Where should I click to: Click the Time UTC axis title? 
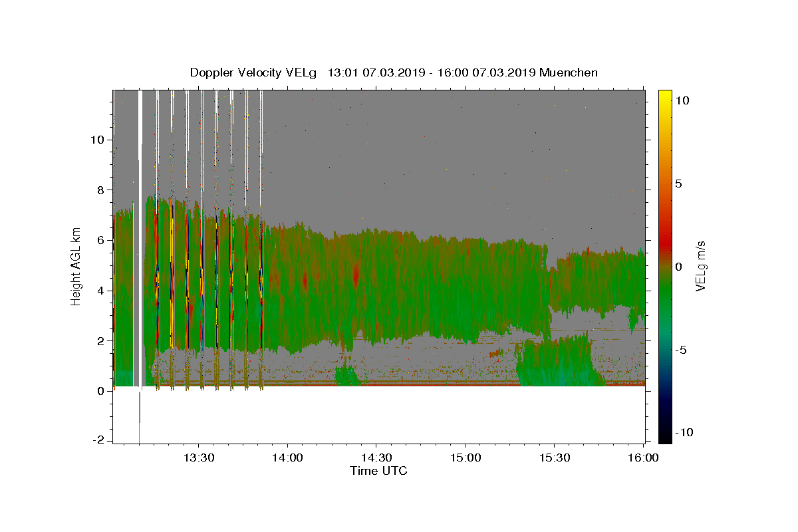(378, 471)
